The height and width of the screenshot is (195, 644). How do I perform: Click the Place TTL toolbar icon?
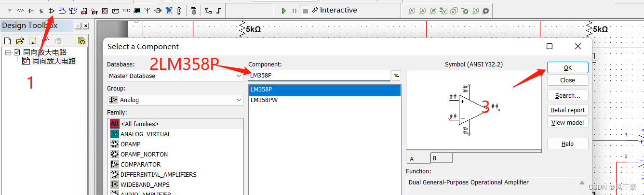click(62, 11)
